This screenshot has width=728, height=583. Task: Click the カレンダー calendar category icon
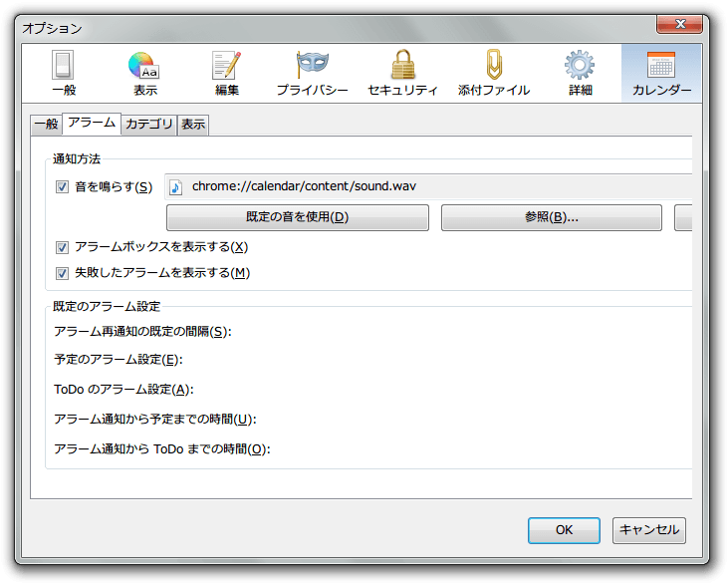(x=661, y=75)
